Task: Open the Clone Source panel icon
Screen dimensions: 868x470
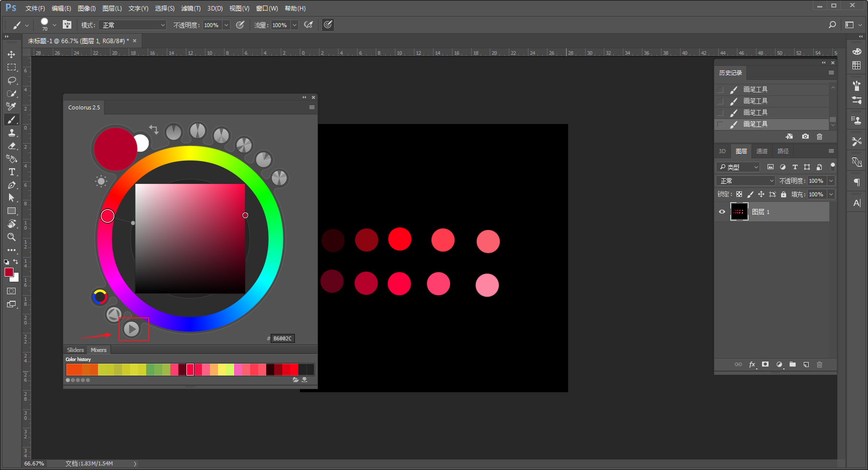Action: pyautogui.click(x=857, y=120)
